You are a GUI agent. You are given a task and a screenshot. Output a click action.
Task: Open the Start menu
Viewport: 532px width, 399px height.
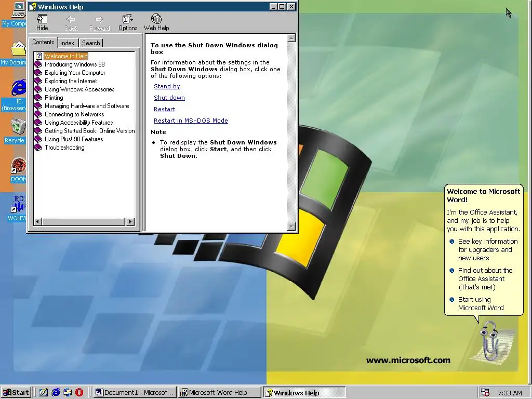(16, 393)
